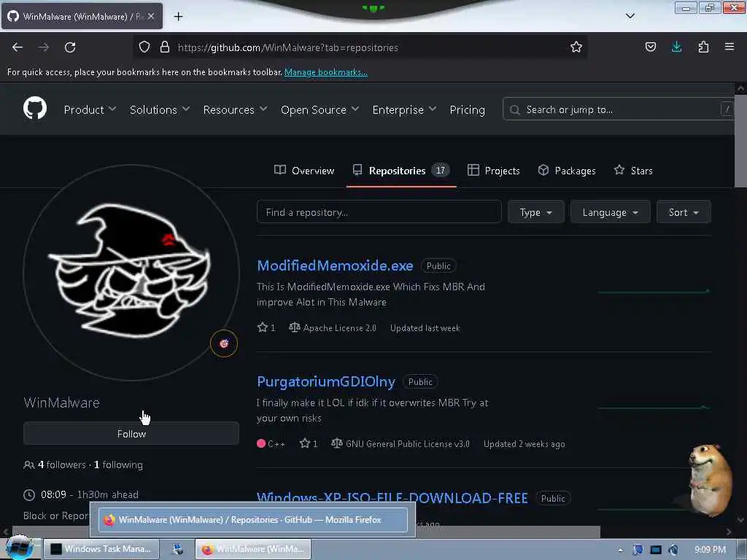Click the hamster desktop pet
The image size is (747, 560).
710,480
